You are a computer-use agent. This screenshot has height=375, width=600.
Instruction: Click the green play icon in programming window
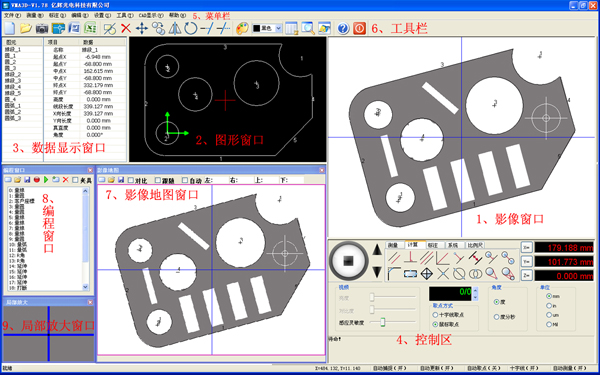tap(46, 179)
